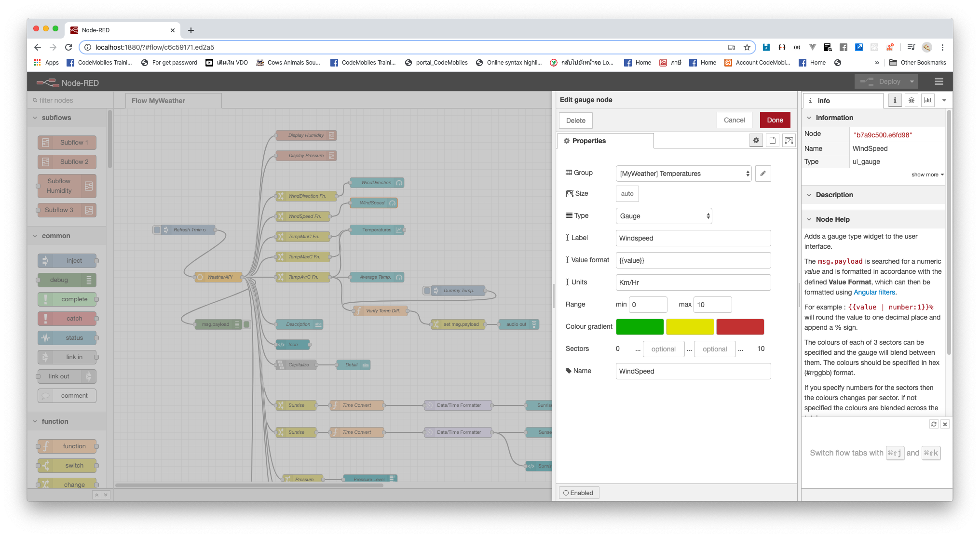The image size is (980, 537).
Task: Click the inject node in palette
Action: [x=68, y=261]
